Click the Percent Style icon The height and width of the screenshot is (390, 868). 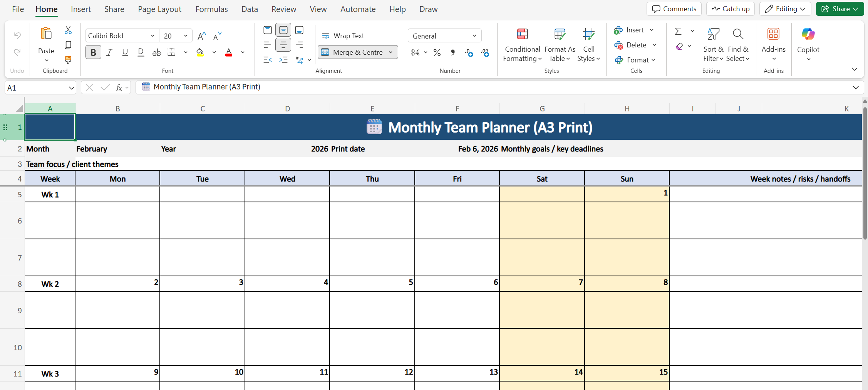point(437,52)
